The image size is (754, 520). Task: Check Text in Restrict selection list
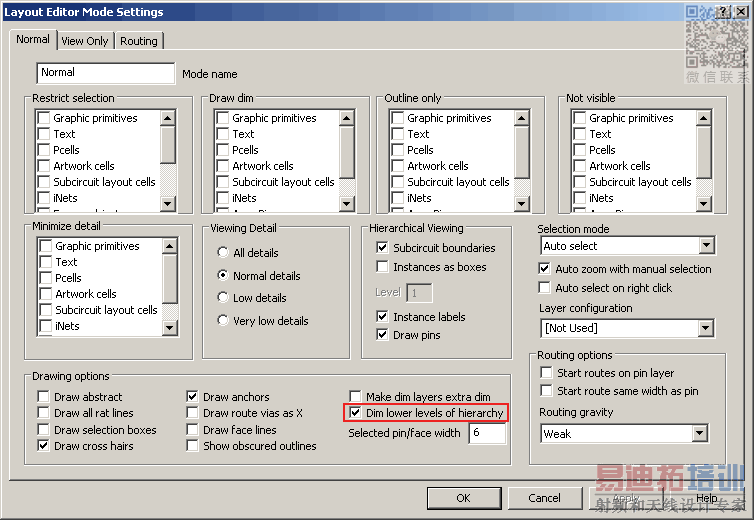[44, 134]
